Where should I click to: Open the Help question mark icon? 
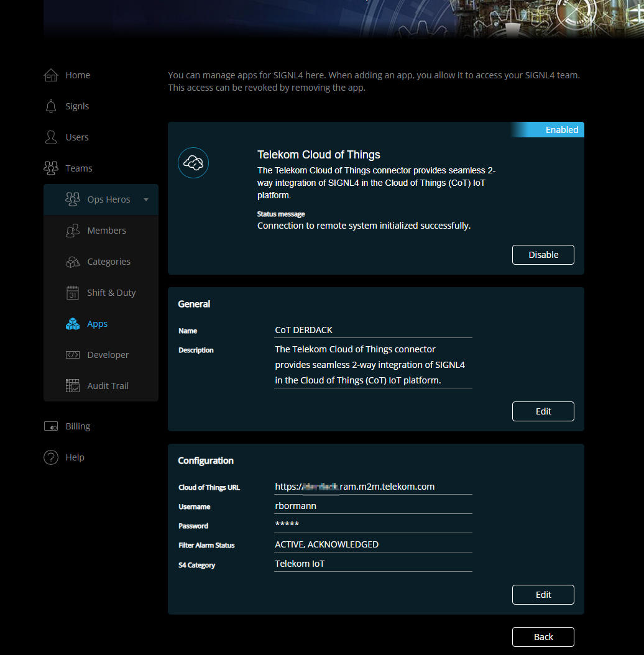point(51,457)
